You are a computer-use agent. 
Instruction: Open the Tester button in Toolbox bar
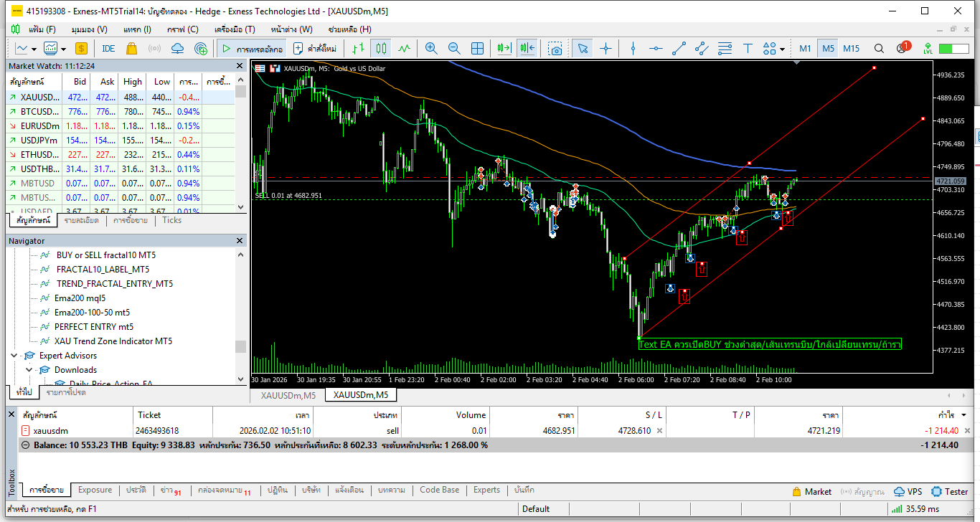[950, 491]
